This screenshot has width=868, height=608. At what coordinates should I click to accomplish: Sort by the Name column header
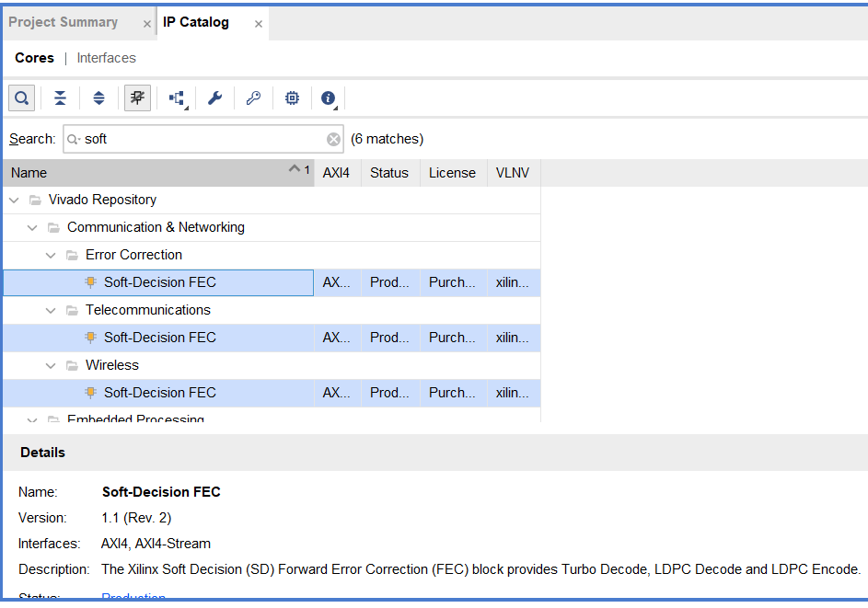click(159, 173)
